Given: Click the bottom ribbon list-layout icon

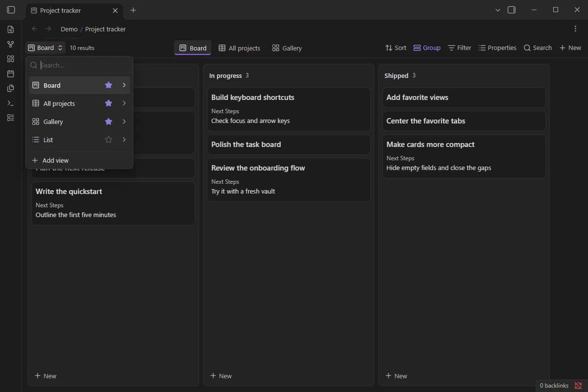Looking at the screenshot, I should point(11,118).
